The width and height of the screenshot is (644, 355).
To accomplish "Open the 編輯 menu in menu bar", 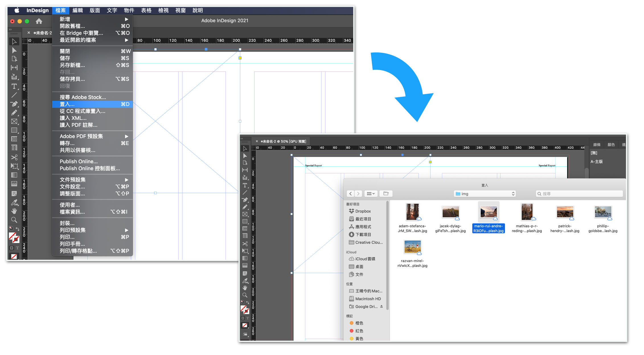I will click(77, 11).
